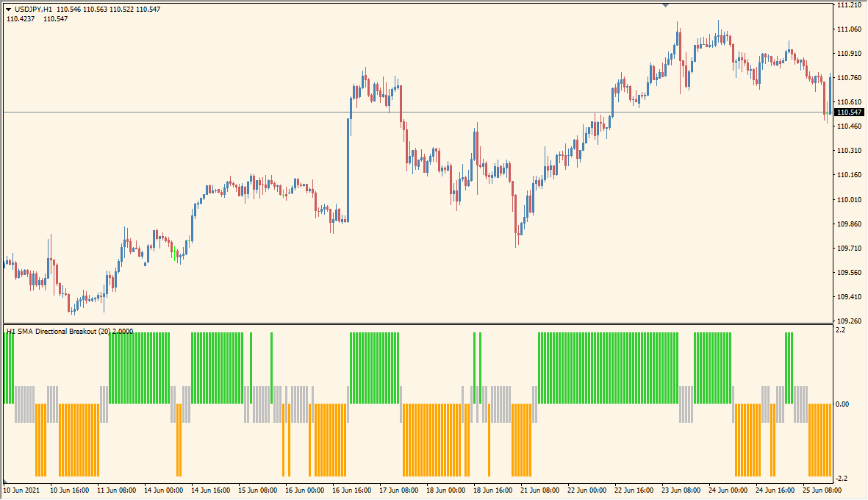This screenshot has height=500, width=868.
Task: Click the 10 Jun 2021 date label
Action: (21, 490)
